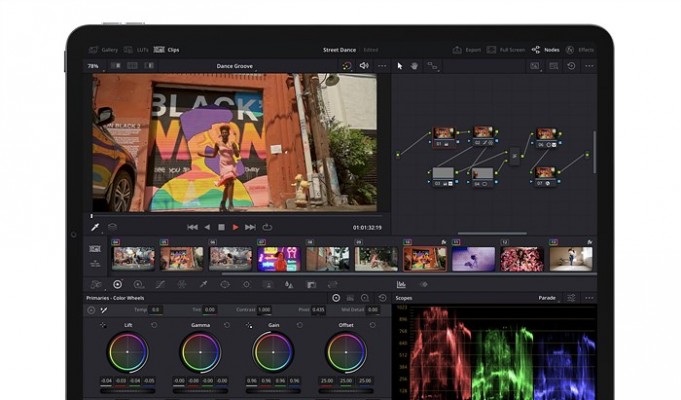Open the Parade scope type dropdown
The width and height of the screenshot is (681, 400).
548,298
